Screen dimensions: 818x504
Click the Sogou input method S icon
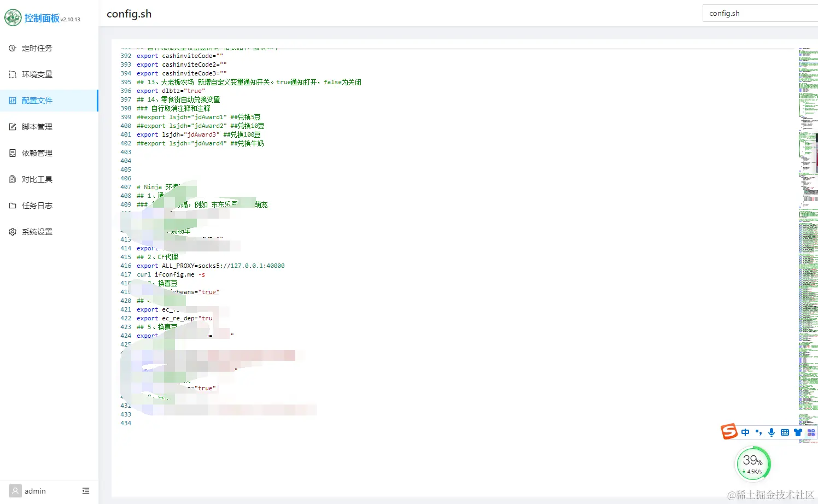(729, 431)
